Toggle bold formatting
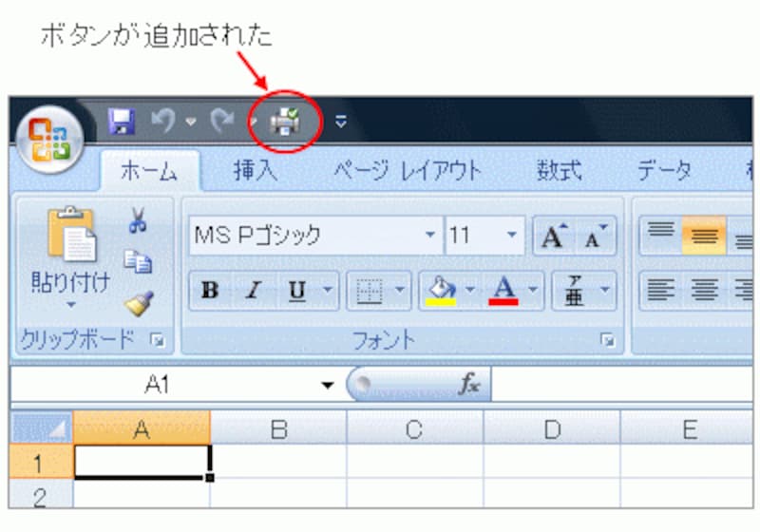Screen dimensions: 760x532 point(210,291)
